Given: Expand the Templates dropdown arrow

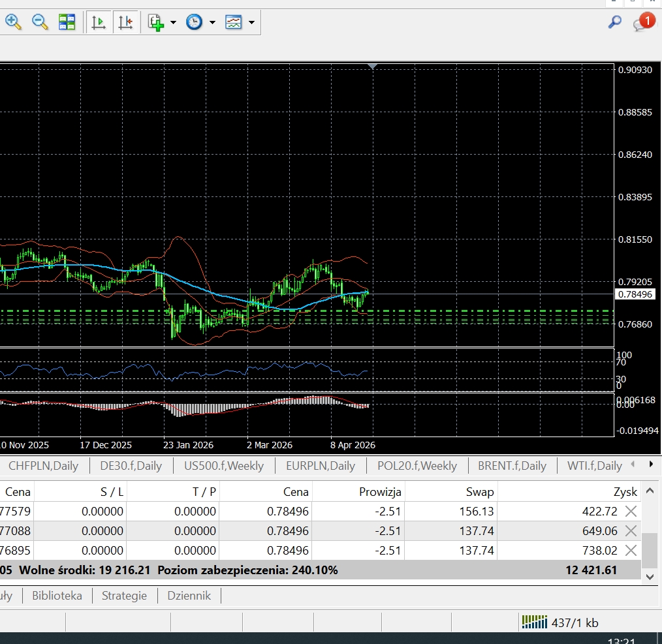Looking at the screenshot, I should (251, 23).
